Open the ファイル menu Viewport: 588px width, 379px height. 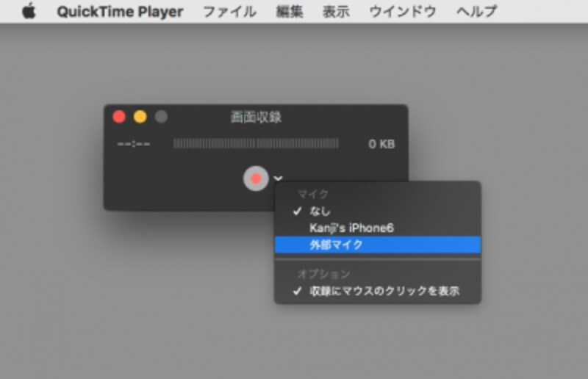point(229,12)
